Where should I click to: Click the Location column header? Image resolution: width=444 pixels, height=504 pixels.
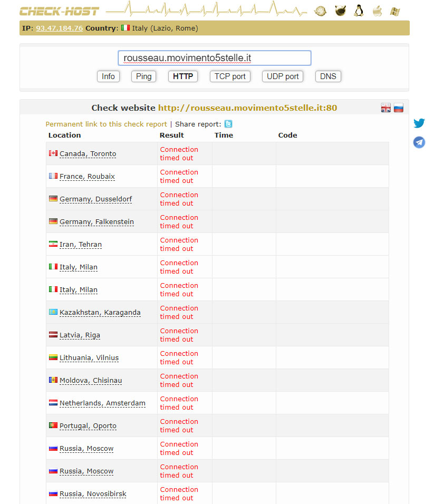65,135
